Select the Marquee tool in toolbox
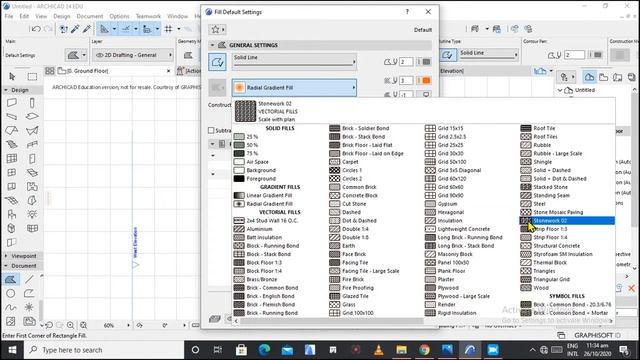This screenshot has height=360, width=640. [x=32, y=76]
